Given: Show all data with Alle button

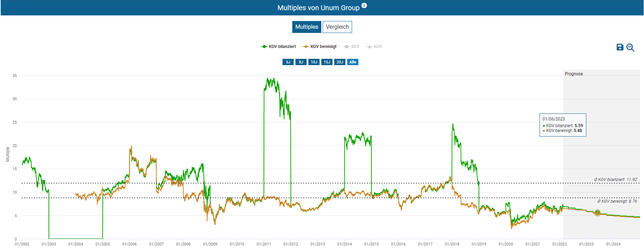Looking at the screenshot, I should [x=352, y=62].
